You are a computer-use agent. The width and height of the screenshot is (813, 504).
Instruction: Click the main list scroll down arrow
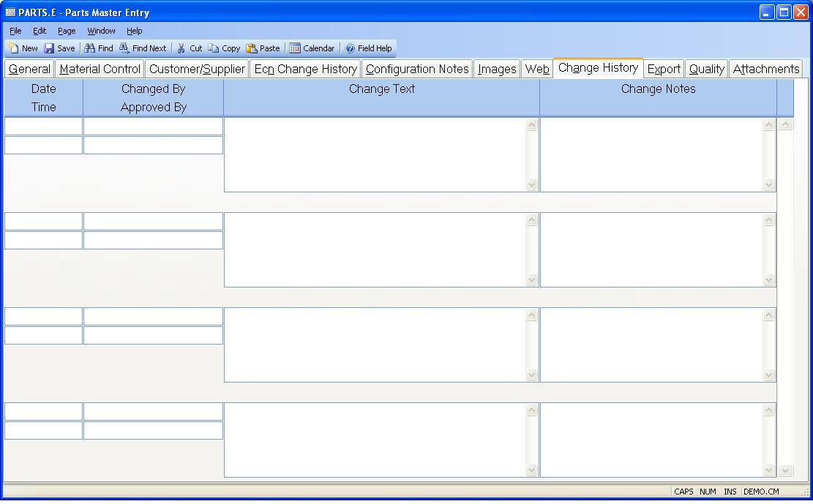pyautogui.click(x=785, y=471)
